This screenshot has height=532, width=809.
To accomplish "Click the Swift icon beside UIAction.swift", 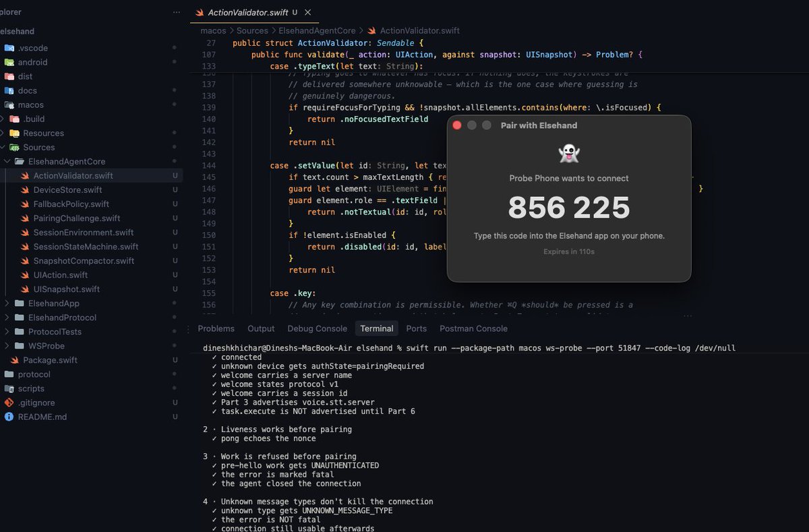I will click(x=26, y=275).
